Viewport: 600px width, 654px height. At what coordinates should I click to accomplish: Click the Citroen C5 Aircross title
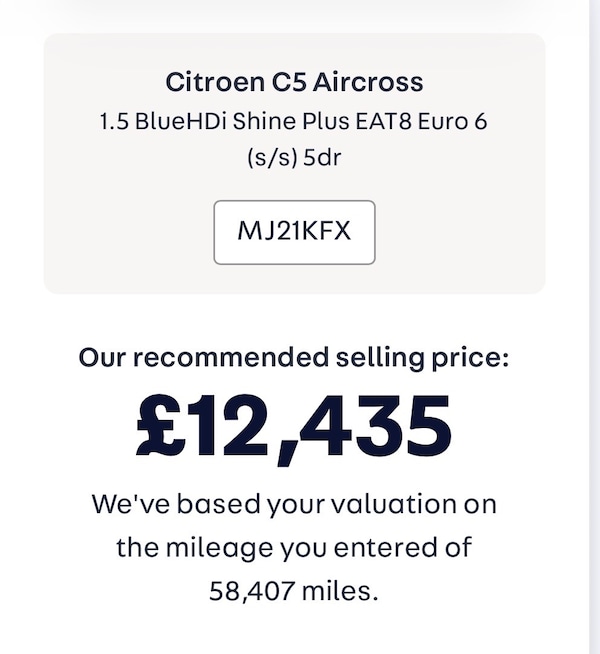tap(294, 82)
